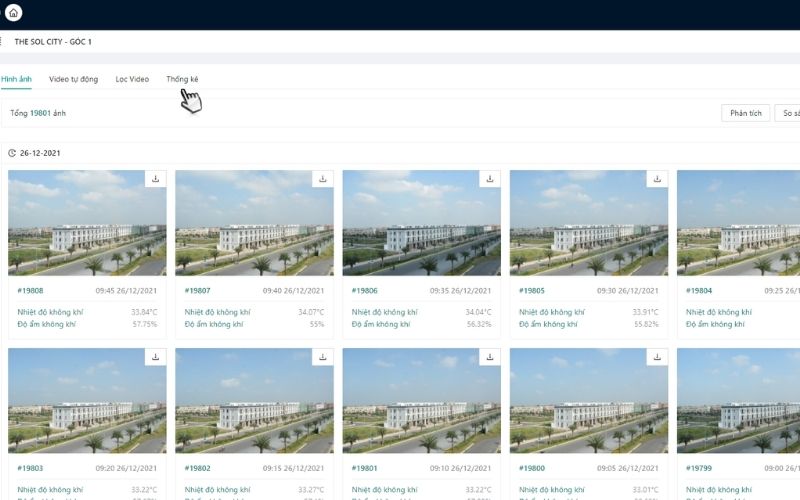
Task: Click image ID #19808 label
Action: pos(30,291)
